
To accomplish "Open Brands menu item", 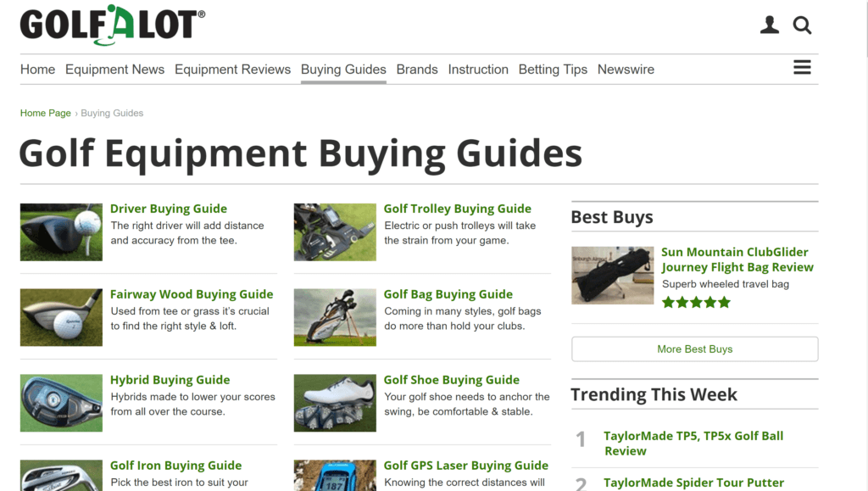I will coord(417,70).
